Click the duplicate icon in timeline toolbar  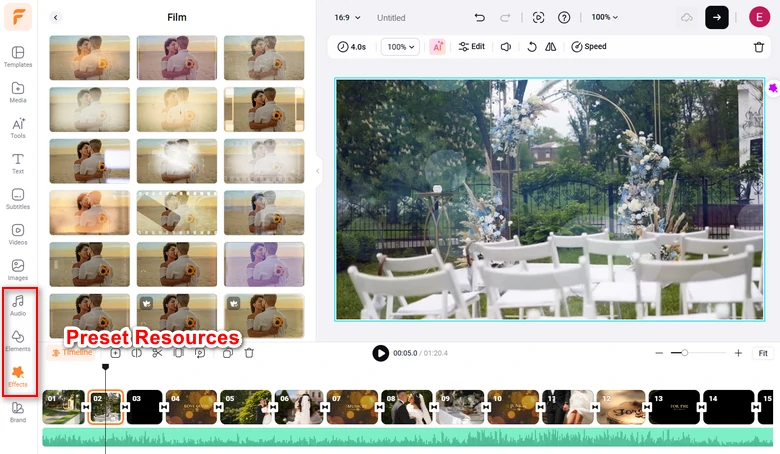click(228, 353)
